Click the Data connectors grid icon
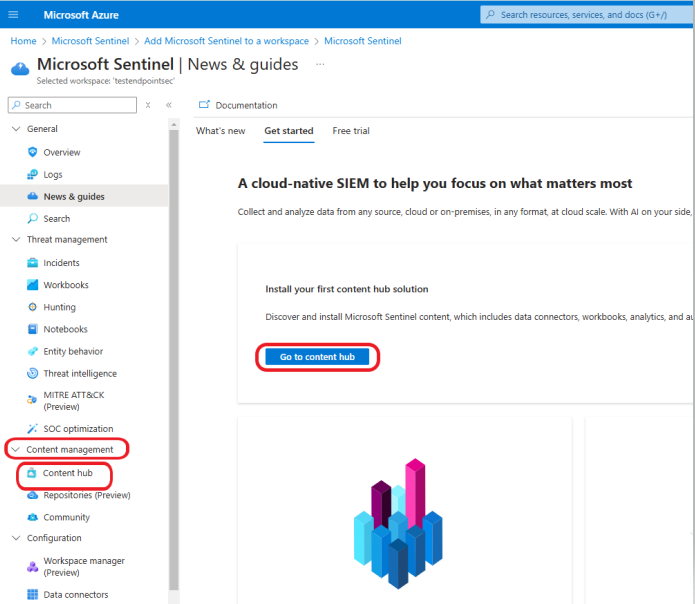This screenshot has height=604, width=695. click(32, 594)
